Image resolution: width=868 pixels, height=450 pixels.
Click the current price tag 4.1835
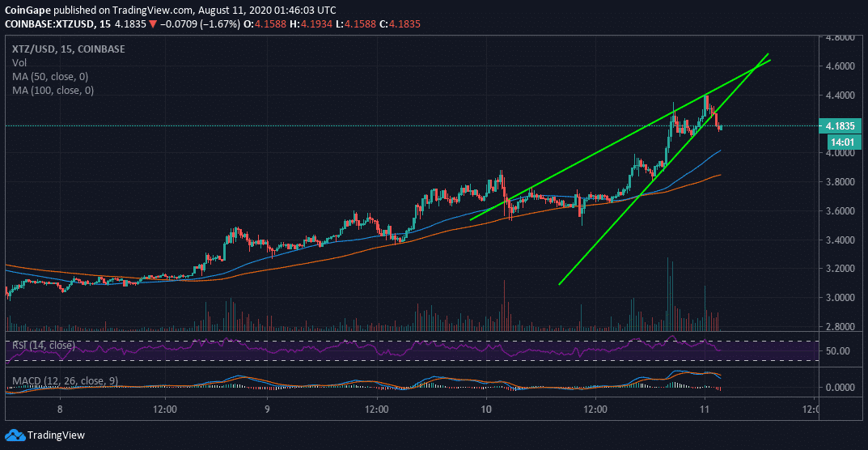pyautogui.click(x=841, y=126)
